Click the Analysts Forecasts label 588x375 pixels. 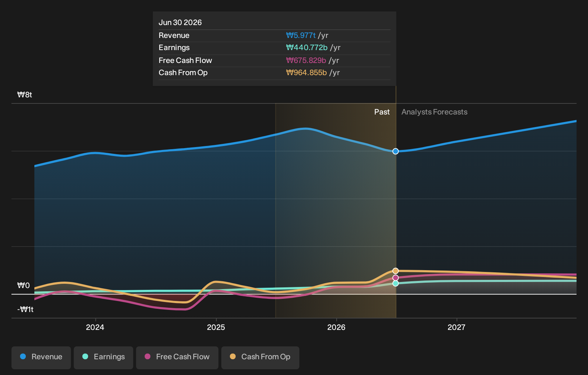(434, 112)
